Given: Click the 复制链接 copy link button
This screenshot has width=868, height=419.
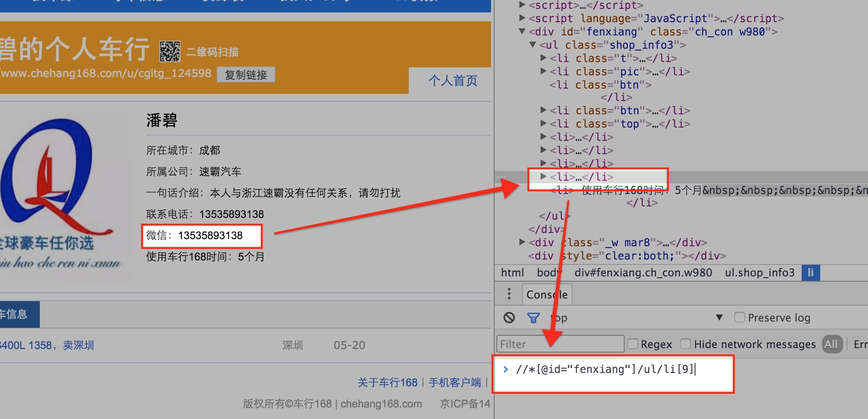Looking at the screenshot, I should [x=246, y=75].
